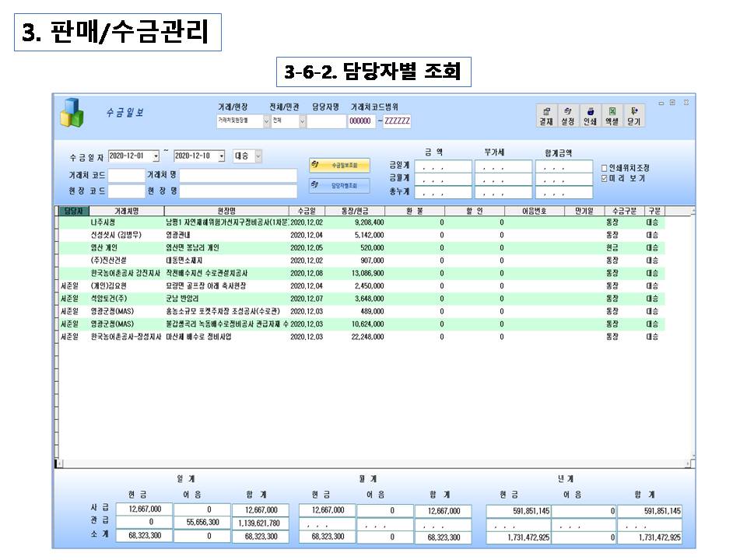747x560 pixels.
Task: Open the end date 2020-12-10 picker
Action: click(222, 156)
